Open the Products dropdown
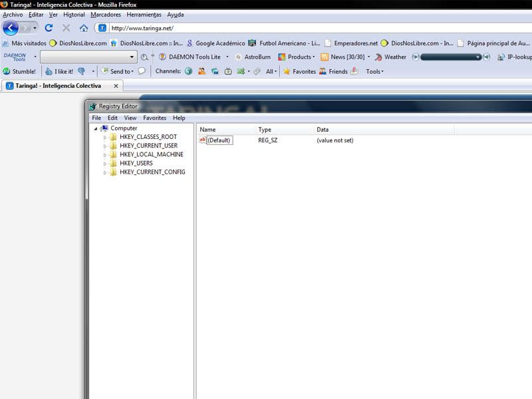This screenshot has height=399, width=532. 297,57
